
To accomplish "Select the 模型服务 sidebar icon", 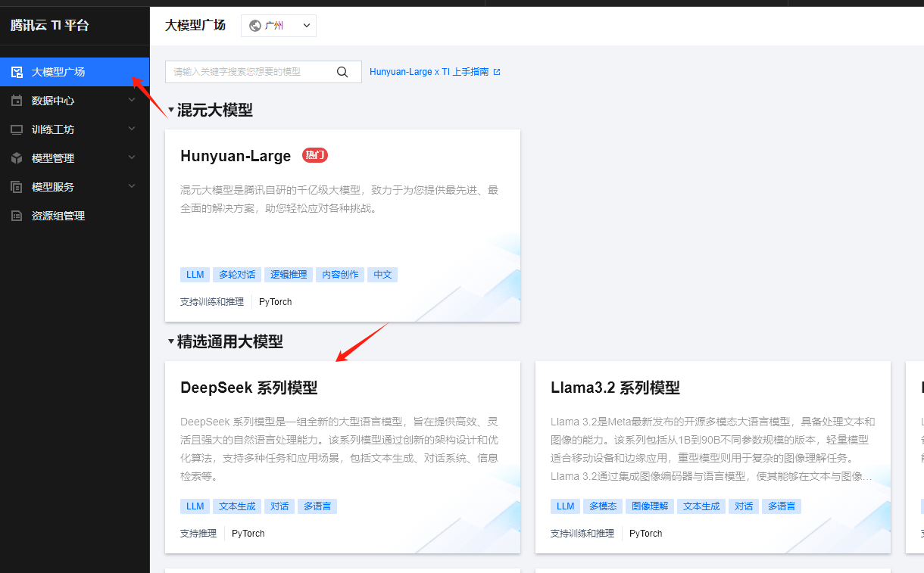I will (x=16, y=186).
